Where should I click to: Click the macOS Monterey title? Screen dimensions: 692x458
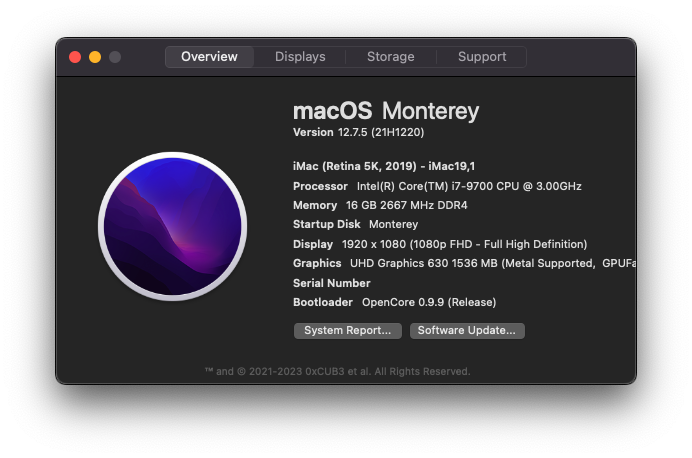click(x=386, y=111)
